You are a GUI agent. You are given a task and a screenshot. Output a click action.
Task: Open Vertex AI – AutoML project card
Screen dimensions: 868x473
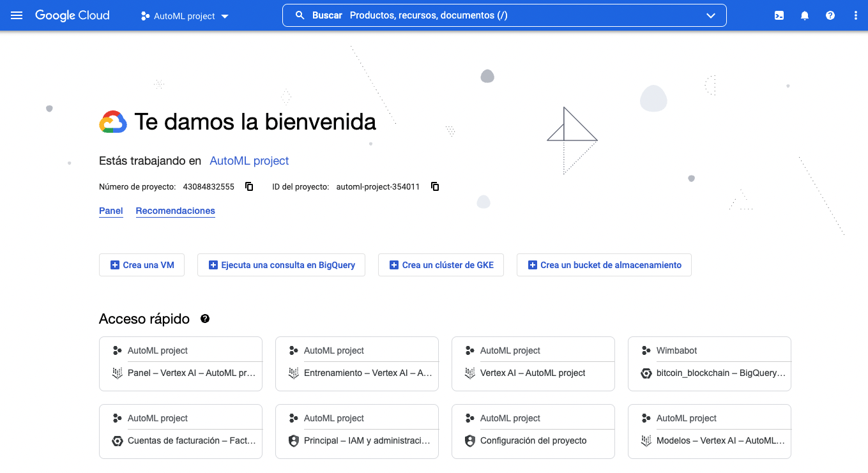click(533, 364)
